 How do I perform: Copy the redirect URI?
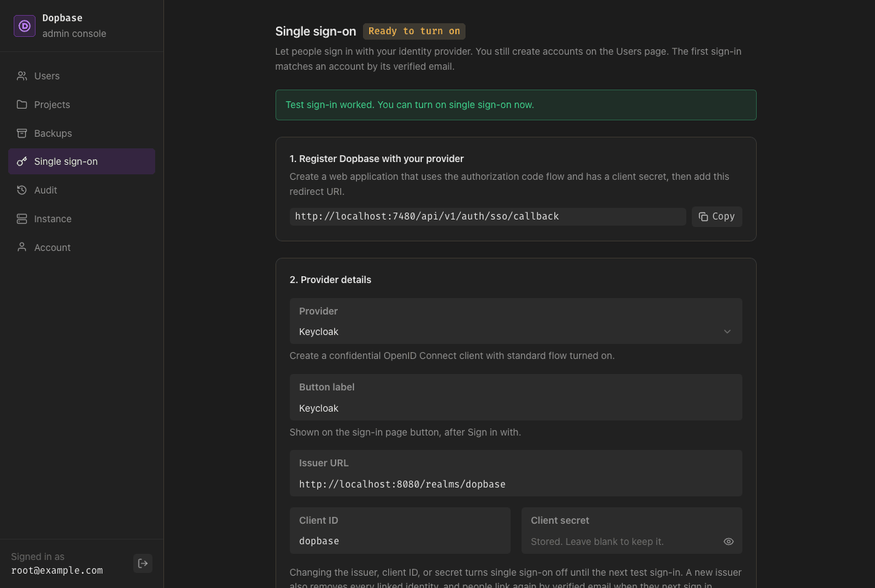tap(717, 217)
